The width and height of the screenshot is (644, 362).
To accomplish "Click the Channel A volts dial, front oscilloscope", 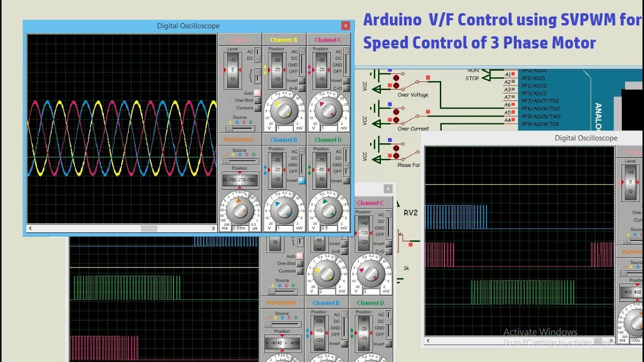I will tap(284, 112).
